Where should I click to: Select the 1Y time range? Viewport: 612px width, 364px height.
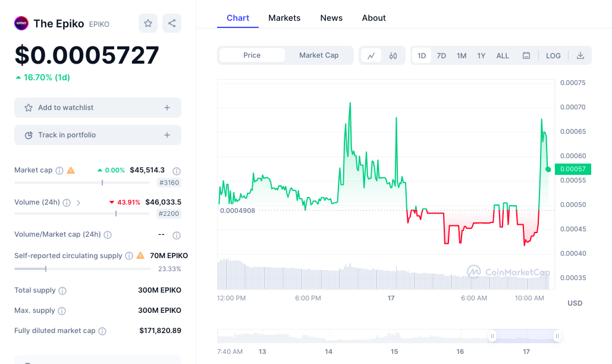point(481,55)
